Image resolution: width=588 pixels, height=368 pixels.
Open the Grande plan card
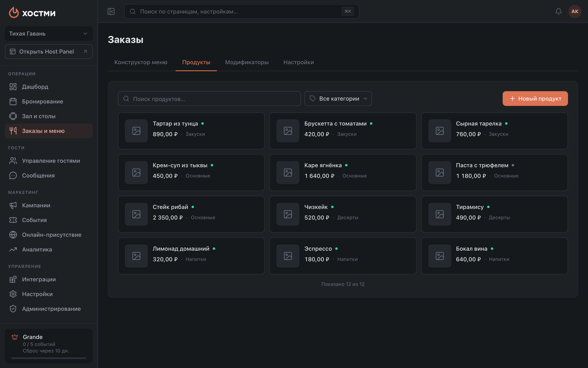(x=49, y=346)
